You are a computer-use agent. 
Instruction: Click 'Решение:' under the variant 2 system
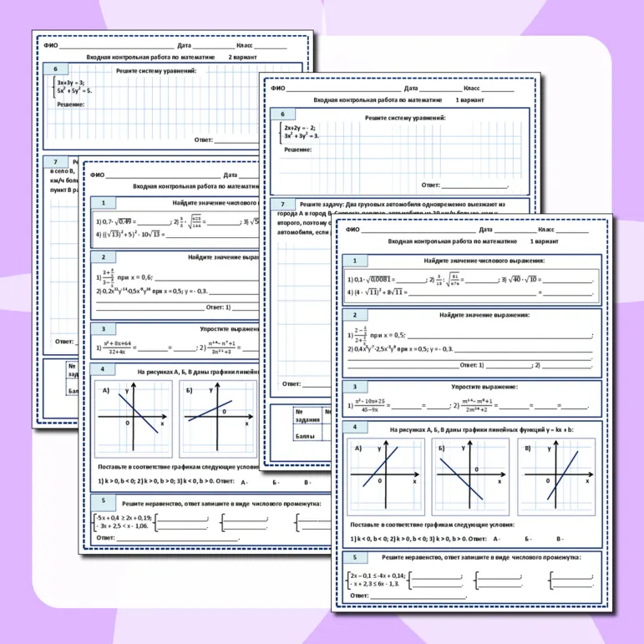point(71,104)
